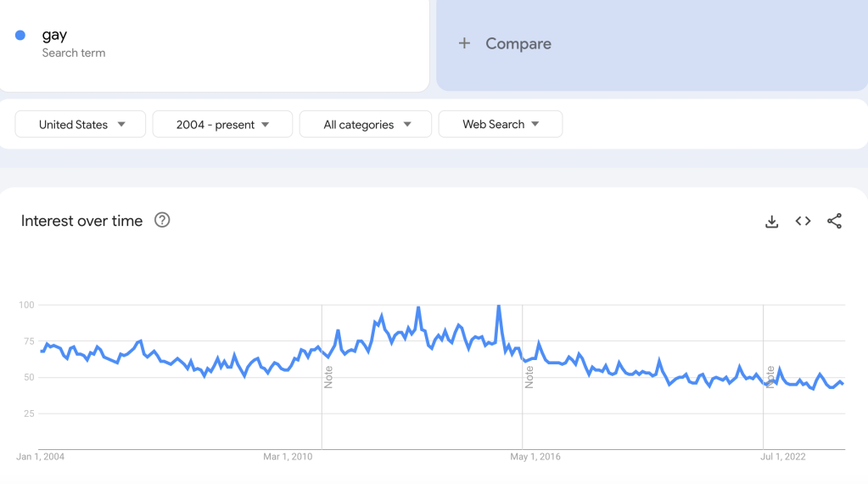Click the Note marker near Mar 2010
This screenshot has height=484, width=868.
[x=328, y=377]
